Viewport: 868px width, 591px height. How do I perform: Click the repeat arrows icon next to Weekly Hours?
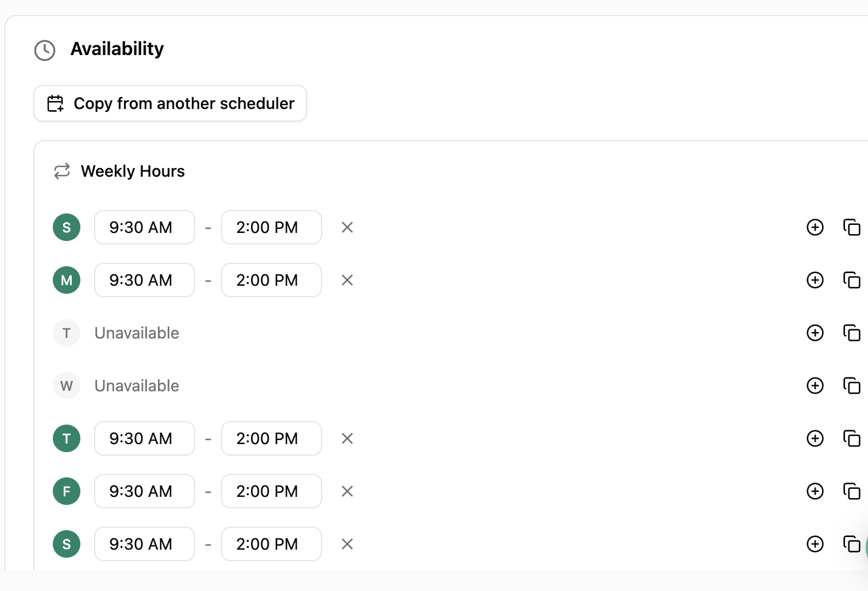pyautogui.click(x=61, y=171)
